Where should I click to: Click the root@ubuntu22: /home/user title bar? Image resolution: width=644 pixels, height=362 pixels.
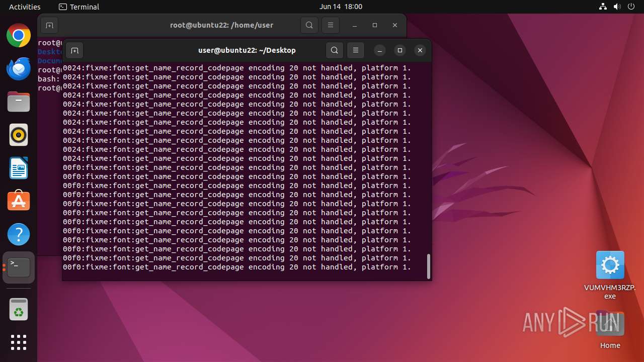[222, 25]
